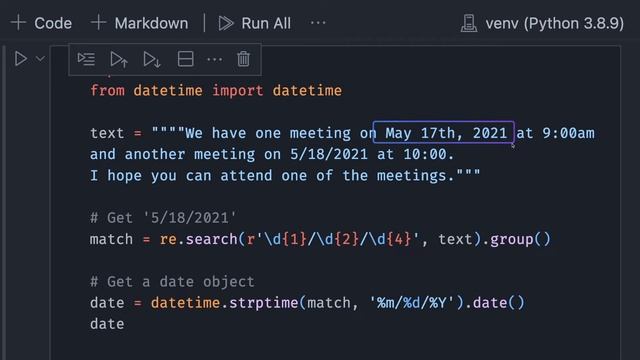The height and width of the screenshot is (360, 640).
Task: Open notebook toolbar more actions menu
Action: (318, 23)
